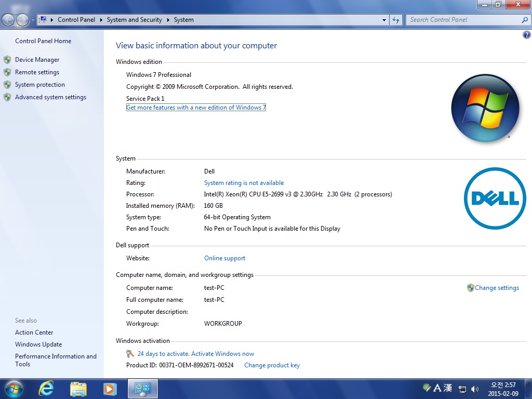Click the WORKGROUP value text
The width and height of the screenshot is (532, 399).
tap(223, 324)
